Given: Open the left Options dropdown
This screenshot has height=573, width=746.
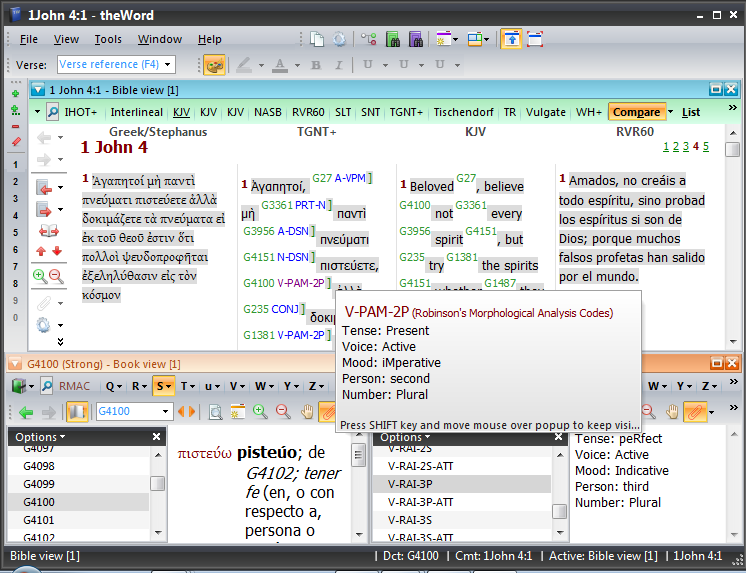Looking at the screenshot, I should [40, 437].
